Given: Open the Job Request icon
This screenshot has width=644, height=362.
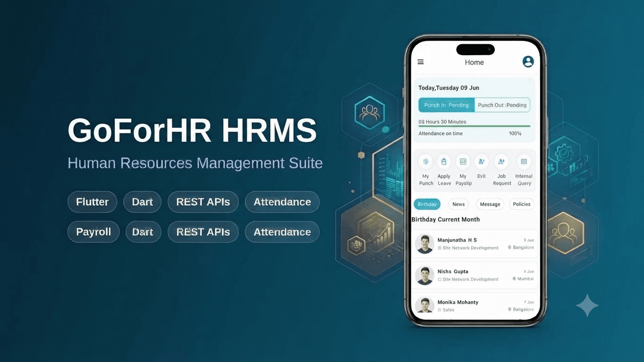Looking at the screenshot, I should [x=501, y=162].
